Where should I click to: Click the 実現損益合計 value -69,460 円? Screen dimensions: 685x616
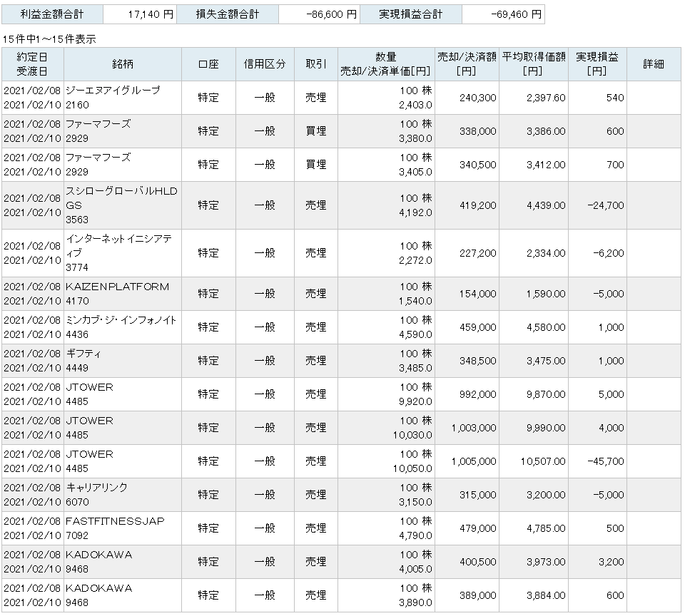click(x=517, y=14)
